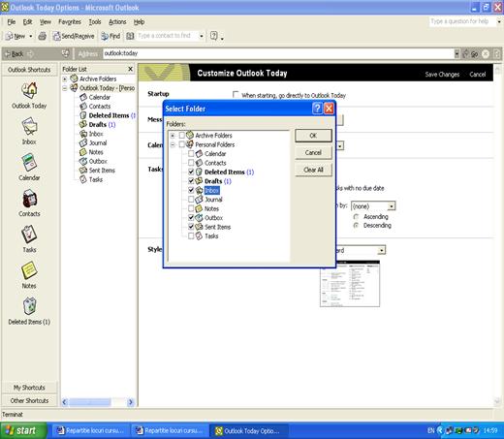The height and width of the screenshot is (439, 504).
Task: Click the Print toolbar icon
Action: click(x=43, y=36)
